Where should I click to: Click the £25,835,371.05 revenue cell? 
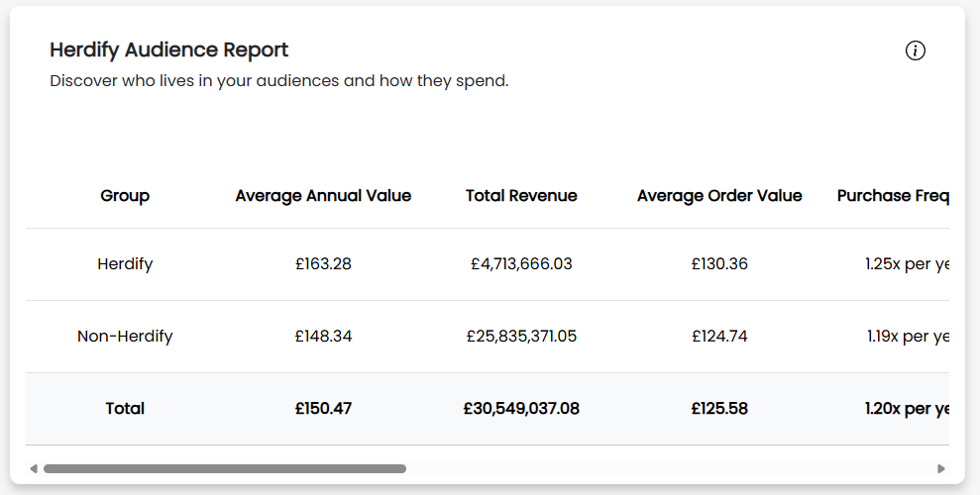point(521,337)
